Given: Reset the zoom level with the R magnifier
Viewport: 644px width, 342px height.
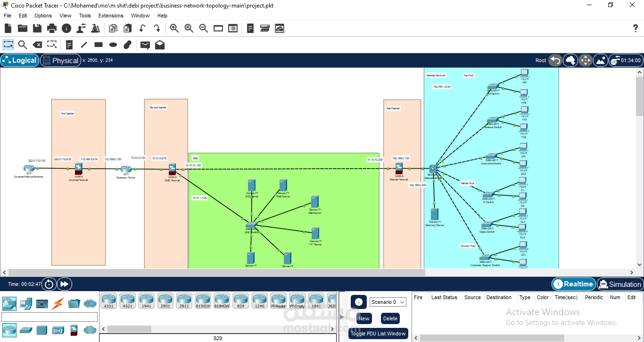Looking at the screenshot, I should coord(189,28).
